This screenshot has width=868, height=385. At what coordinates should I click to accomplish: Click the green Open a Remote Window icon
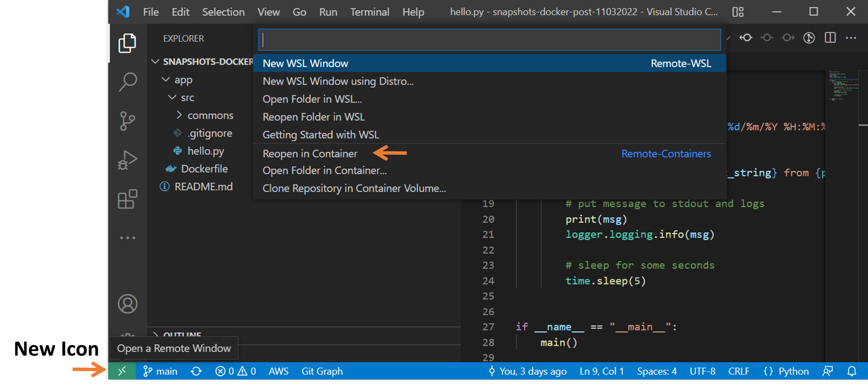(x=122, y=371)
